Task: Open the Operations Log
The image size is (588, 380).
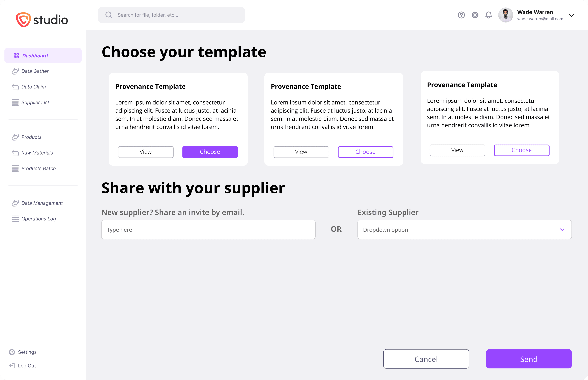Action: click(x=38, y=219)
